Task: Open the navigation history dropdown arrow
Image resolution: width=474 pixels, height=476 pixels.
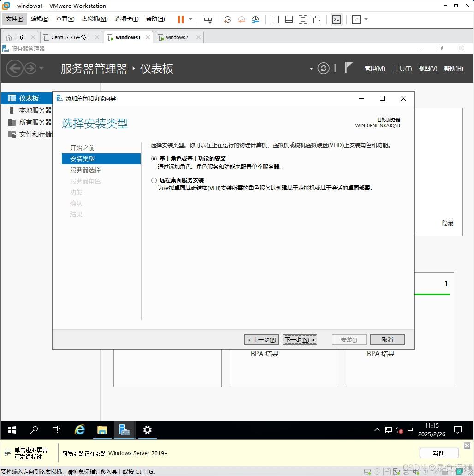Action: point(41,68)
